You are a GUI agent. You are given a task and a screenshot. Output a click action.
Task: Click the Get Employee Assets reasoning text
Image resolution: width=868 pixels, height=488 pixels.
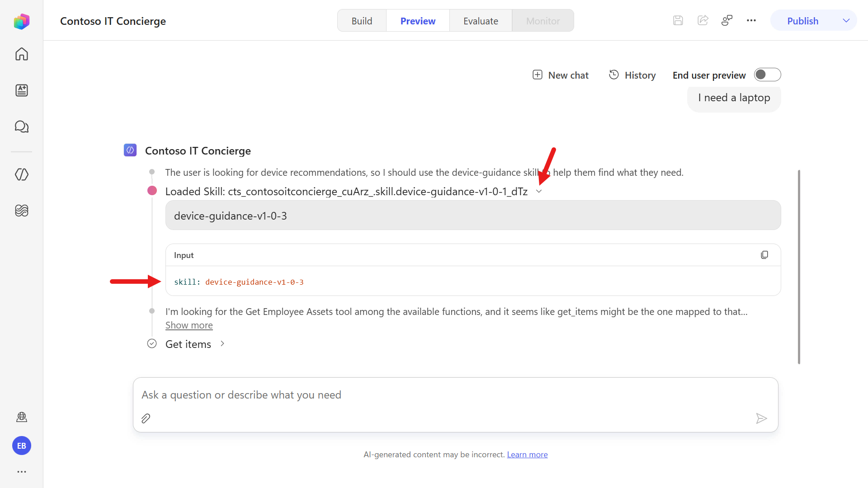point(456,312)
